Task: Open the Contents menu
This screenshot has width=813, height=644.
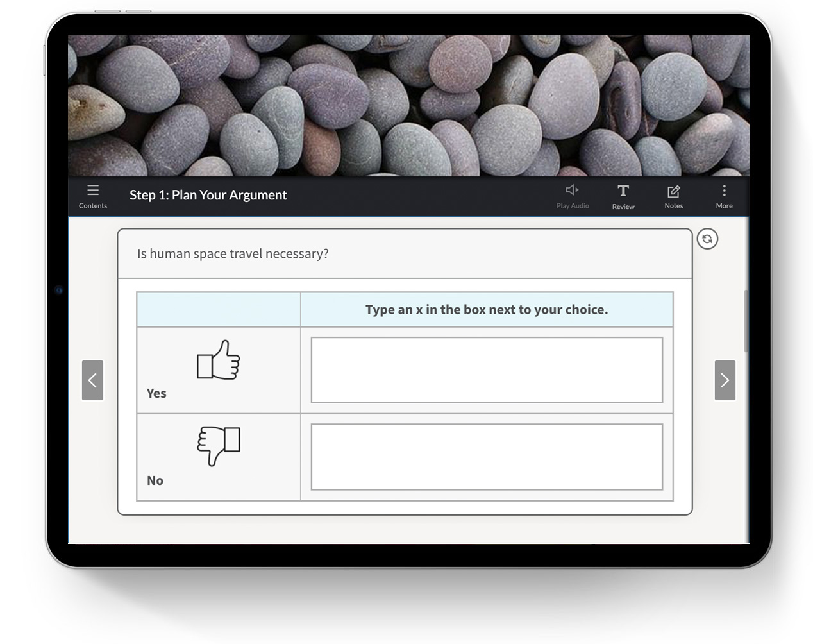Action: [93, 196]
